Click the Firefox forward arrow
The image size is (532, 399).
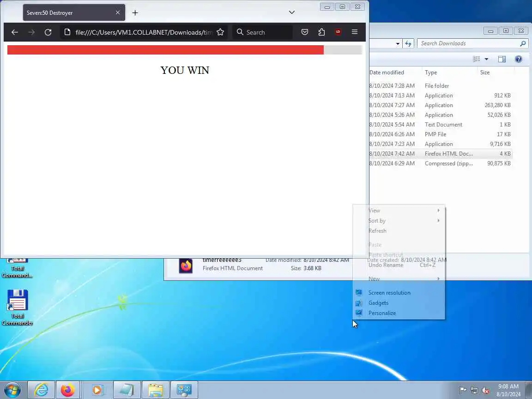(x=31, y=32)
